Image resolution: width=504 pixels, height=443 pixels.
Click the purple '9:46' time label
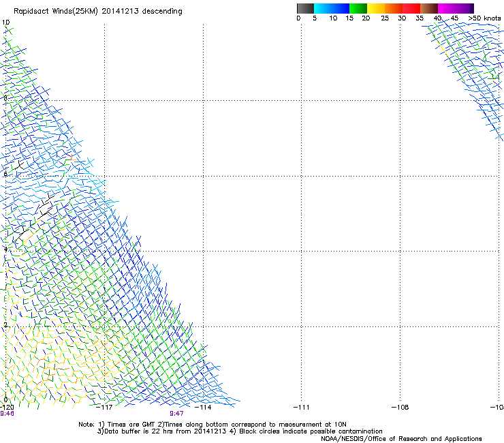[x=7, y=414]
